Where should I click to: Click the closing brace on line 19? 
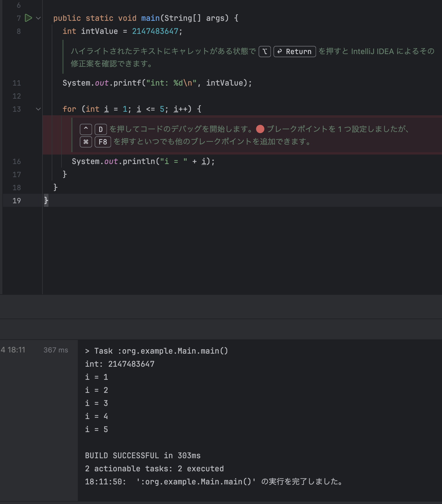[46, 201]
